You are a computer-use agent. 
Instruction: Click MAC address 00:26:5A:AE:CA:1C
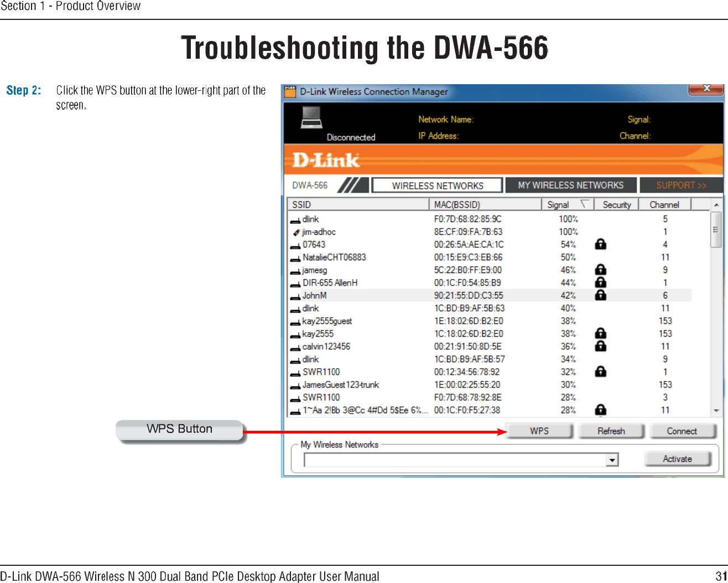coord(469,245)
